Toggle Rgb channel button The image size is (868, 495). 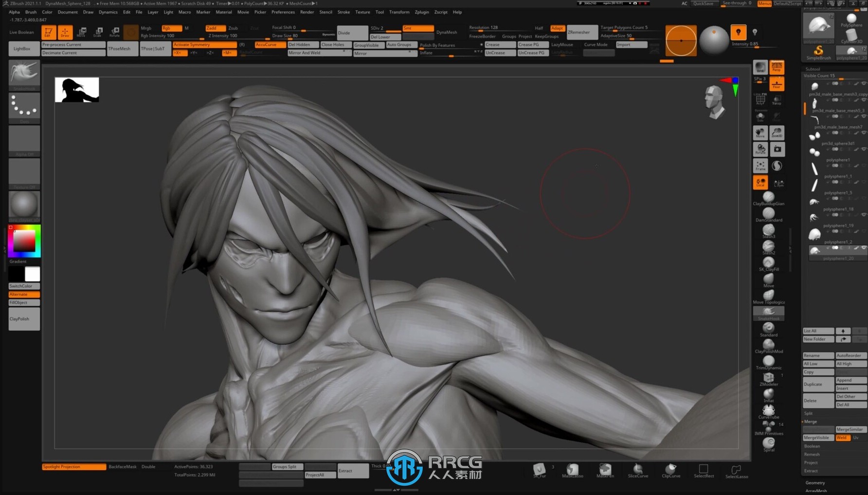coord(171,28)
